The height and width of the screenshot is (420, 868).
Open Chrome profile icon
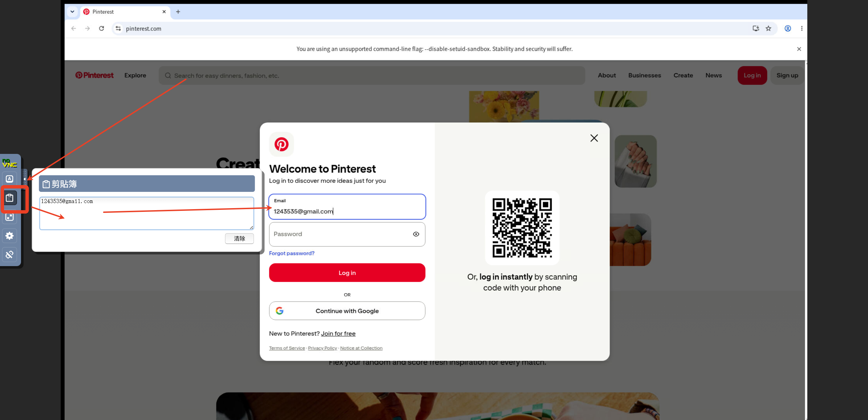(x=788, y=28)
